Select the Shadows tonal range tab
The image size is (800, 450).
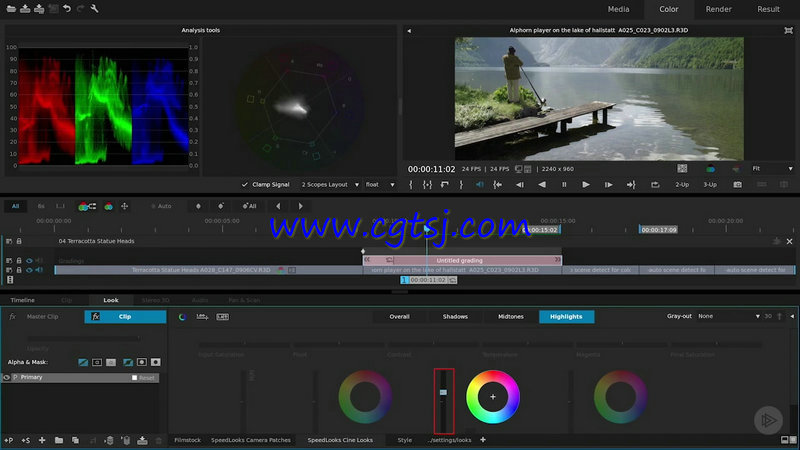[455, 317]
